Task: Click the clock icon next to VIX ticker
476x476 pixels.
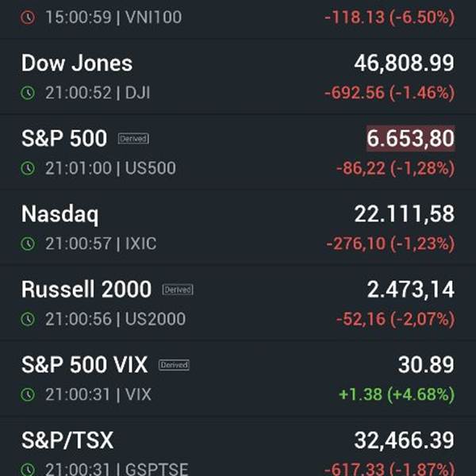Action: [28, 394]
